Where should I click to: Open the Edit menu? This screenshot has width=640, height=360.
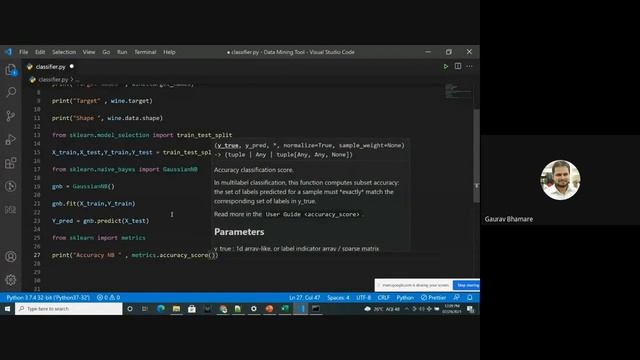pos(40,52)
